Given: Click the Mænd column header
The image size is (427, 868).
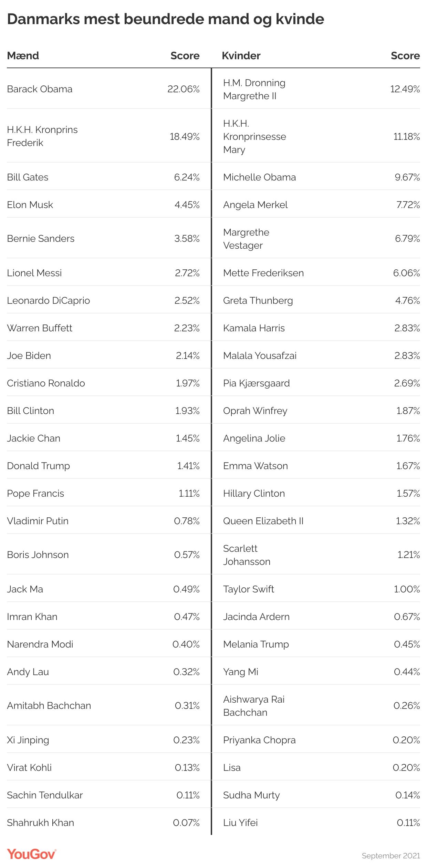Looking at the screenshot, I should pos(23,55).
